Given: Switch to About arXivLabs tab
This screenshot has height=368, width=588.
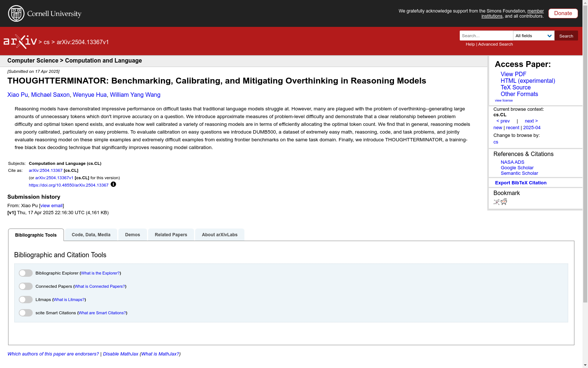Looking at the screenshot, I should click(x=220, y=235).
